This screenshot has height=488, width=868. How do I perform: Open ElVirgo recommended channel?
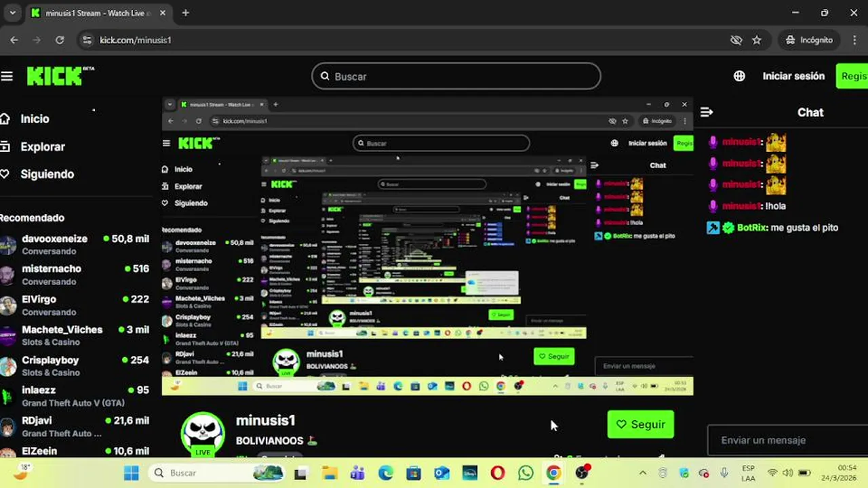coord(75,305)
